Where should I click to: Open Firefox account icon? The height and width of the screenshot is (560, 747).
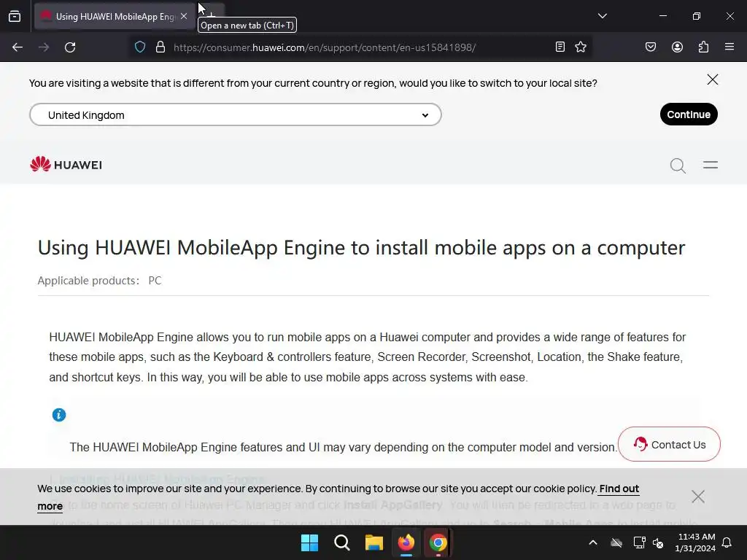coord(677,47)
